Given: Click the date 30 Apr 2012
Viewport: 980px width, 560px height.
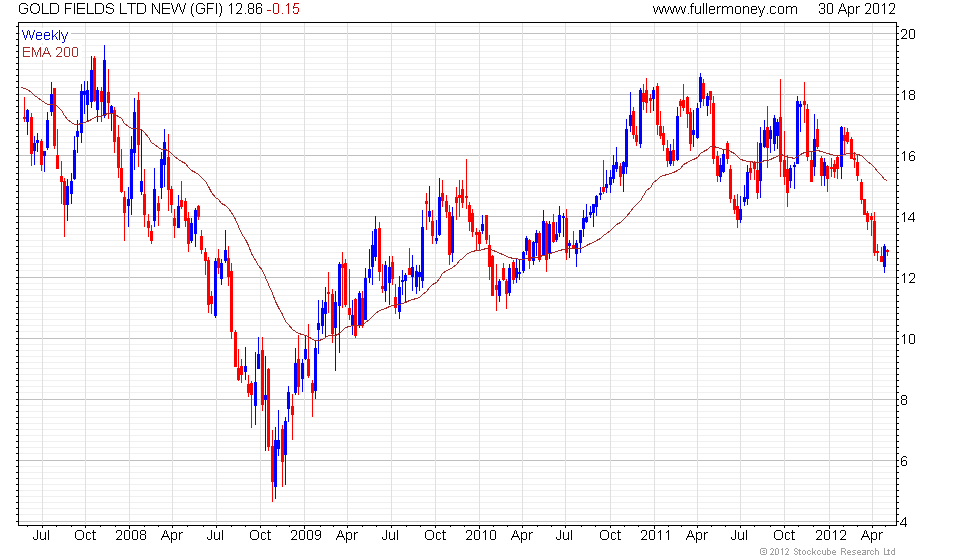Looking at the screenshot, I should [857, 9].
